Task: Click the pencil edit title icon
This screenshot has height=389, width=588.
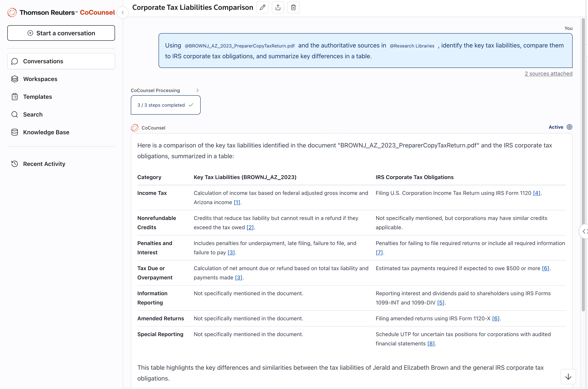Action: tap(262, 8)
